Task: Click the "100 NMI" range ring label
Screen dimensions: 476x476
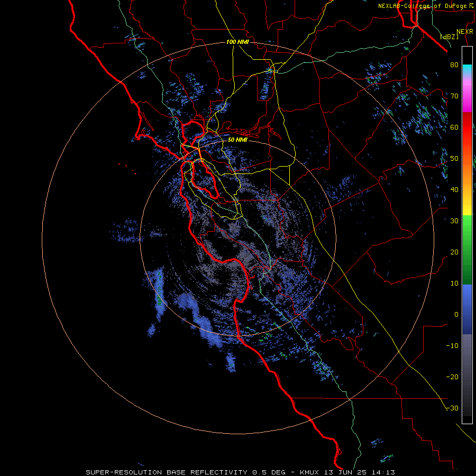Action: coord(237,42)
